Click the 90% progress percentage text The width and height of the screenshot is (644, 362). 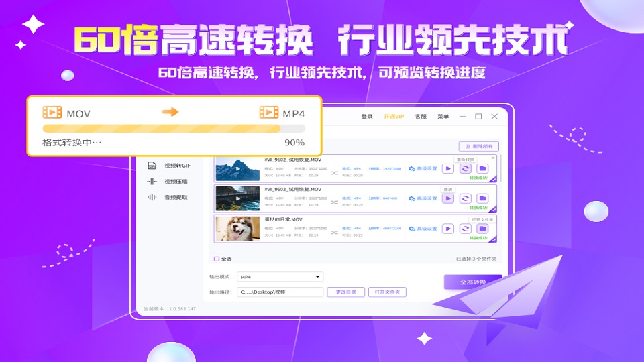[294, 143]
